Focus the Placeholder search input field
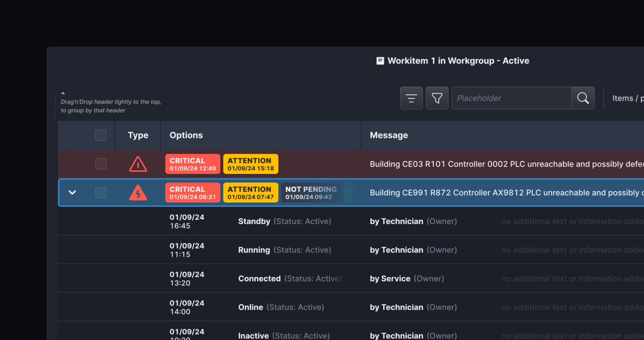 511,98
